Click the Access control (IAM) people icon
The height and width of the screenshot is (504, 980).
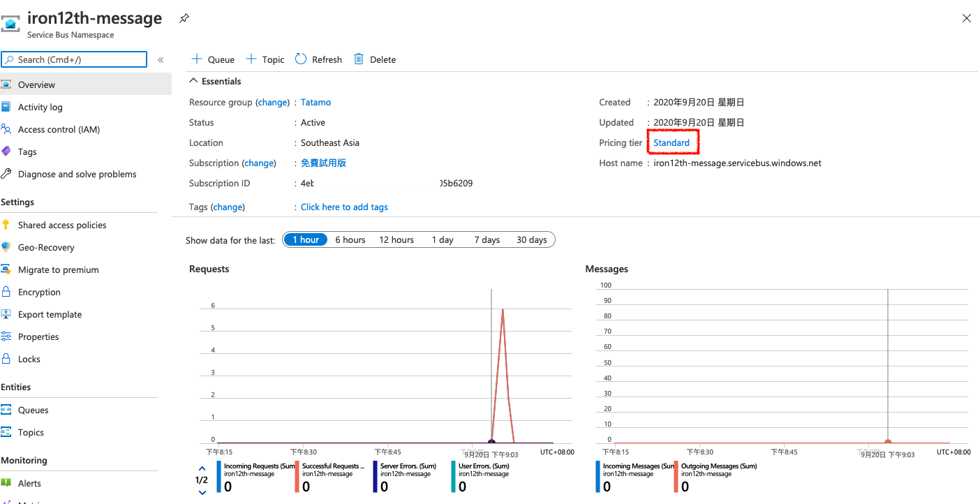coord(6,129)
